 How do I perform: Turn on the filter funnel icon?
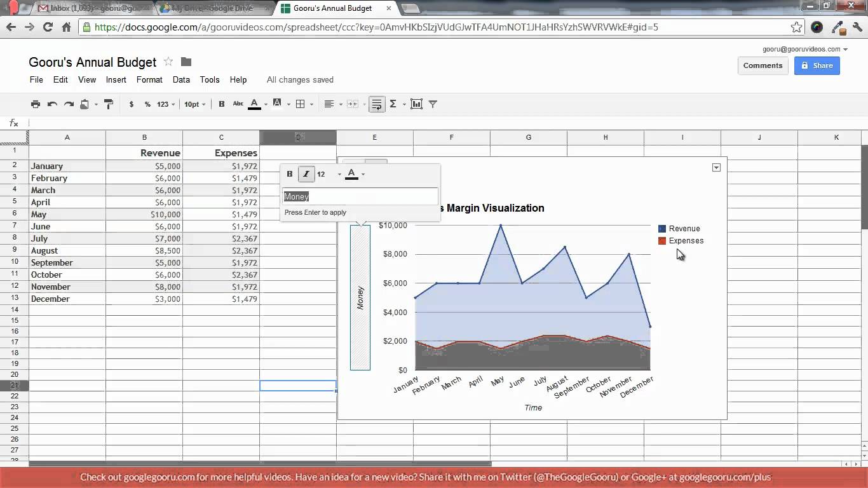tap(433, 104)
